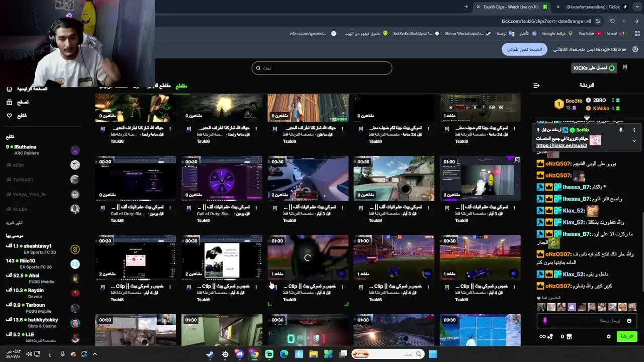This screenshot has height=362, width=644.
Task: Play the 01:00 clip with banana character
Action: click(x=480, y=178)
